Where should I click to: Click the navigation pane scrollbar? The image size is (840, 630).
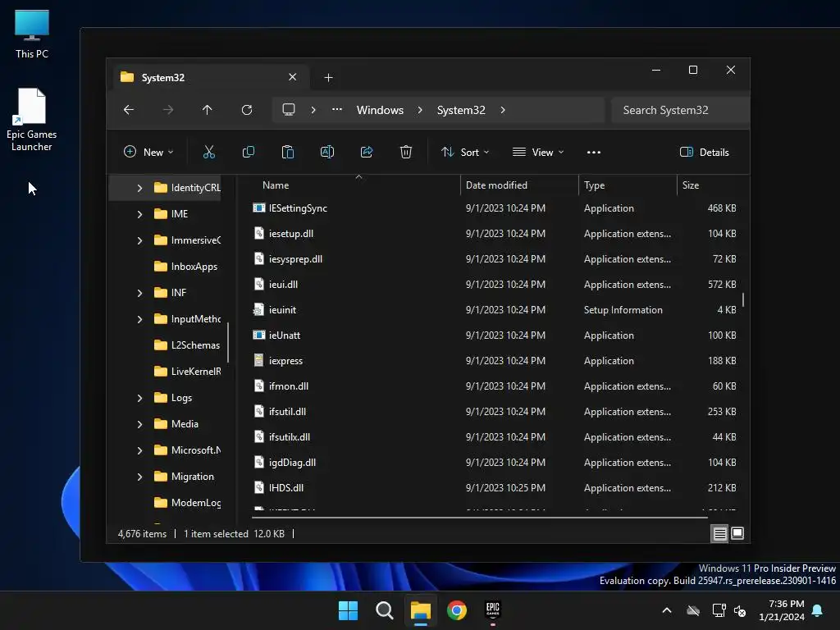(228, 342)
